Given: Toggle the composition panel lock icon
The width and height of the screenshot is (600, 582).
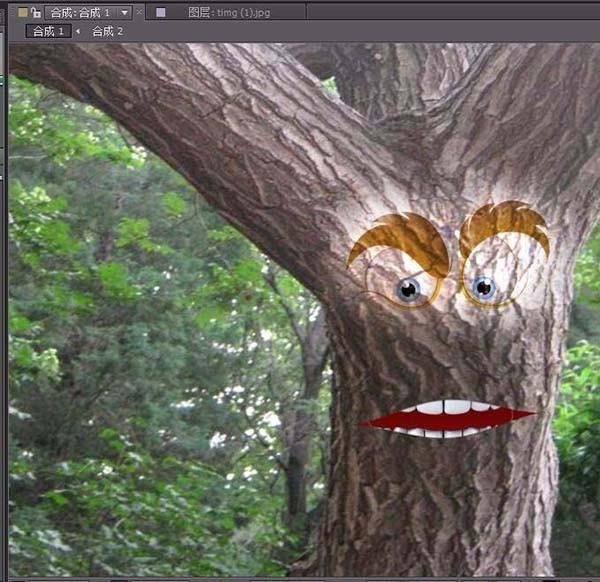Looking at the screenshot, I should tap(35, 12).
